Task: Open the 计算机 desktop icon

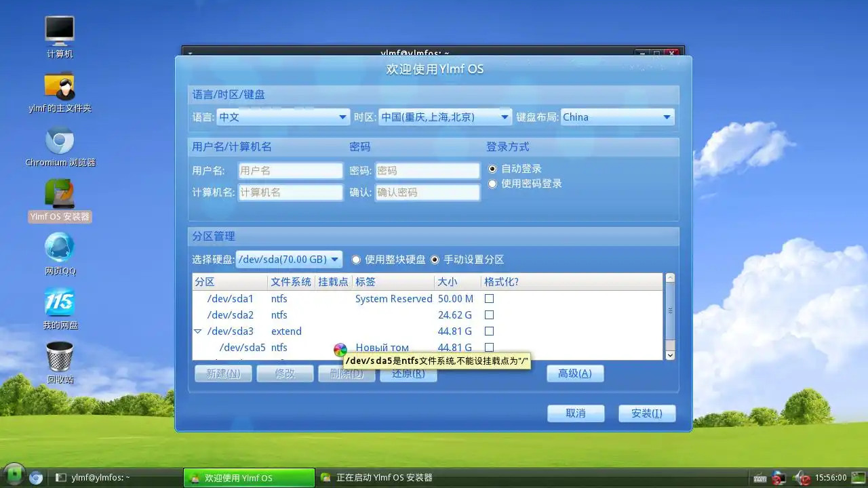Action: pyautogui.click(x=60, y=37)
